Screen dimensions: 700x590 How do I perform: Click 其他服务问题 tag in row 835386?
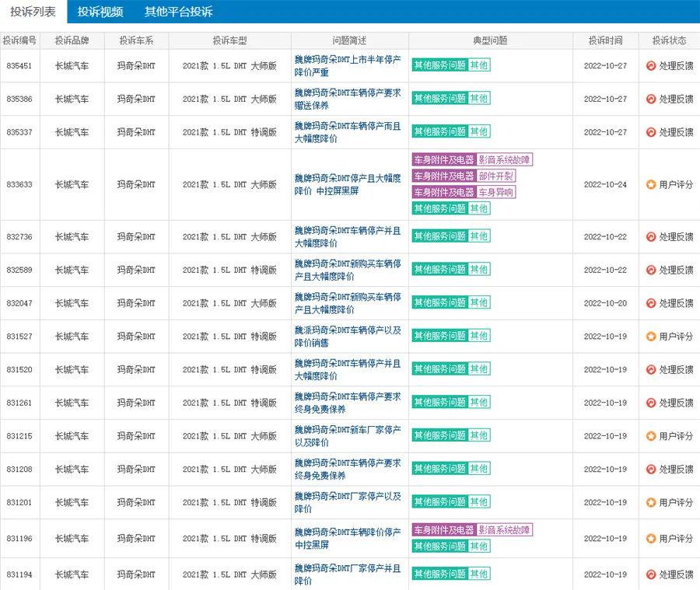coord(439,99)
